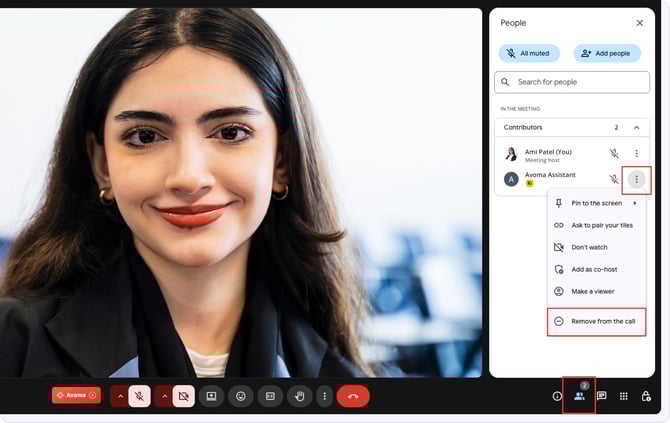Open the meeting details info icon
Screen dimensions: 670x423
pyautogui.click(x=557, y=396)
